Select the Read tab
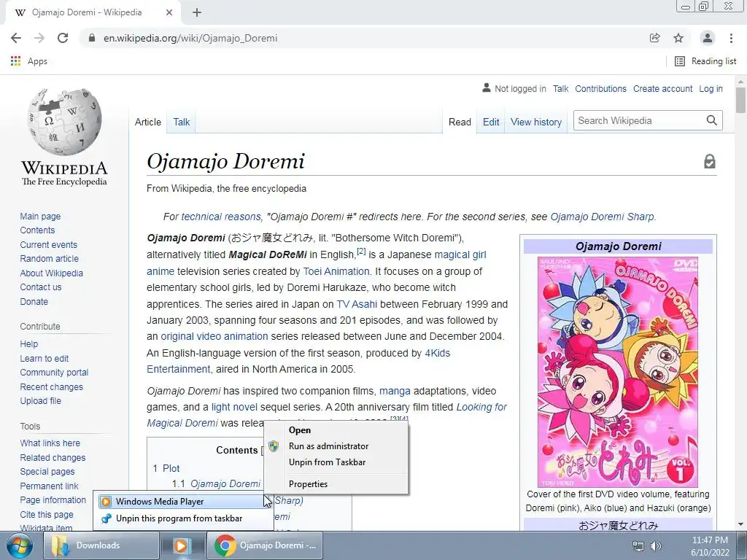 [x=460, y=122]
